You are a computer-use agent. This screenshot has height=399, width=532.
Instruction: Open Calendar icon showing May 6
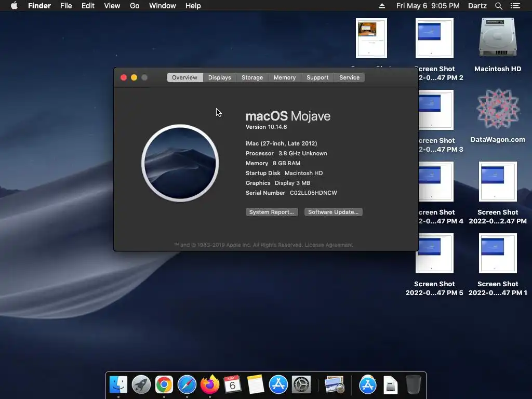(x=232, y=385)
